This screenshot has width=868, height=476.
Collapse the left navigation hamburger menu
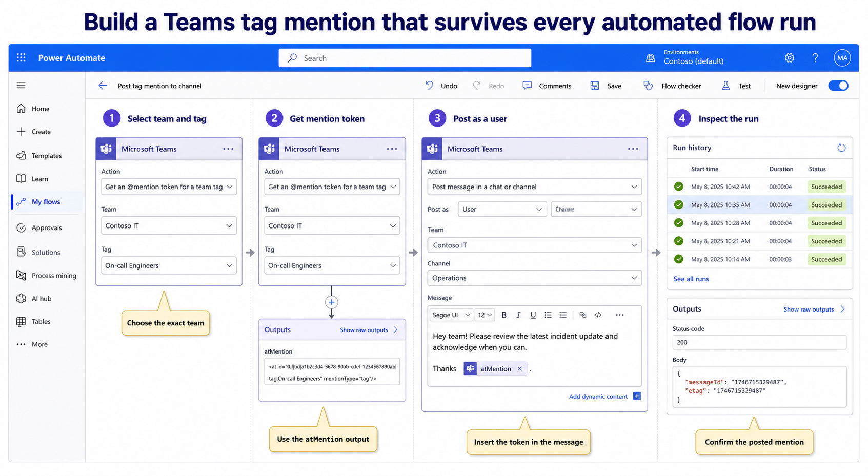(x=21, y=85)
